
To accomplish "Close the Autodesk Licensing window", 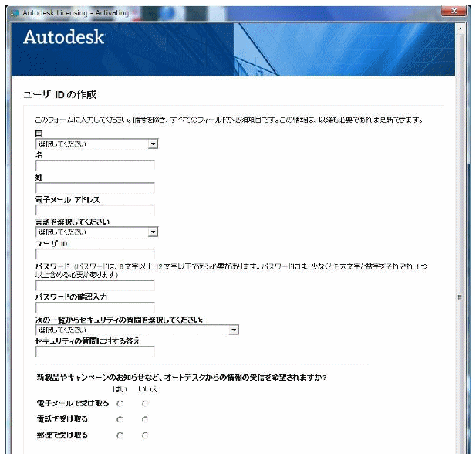I will pyautogui.click(x=454, y=12).
